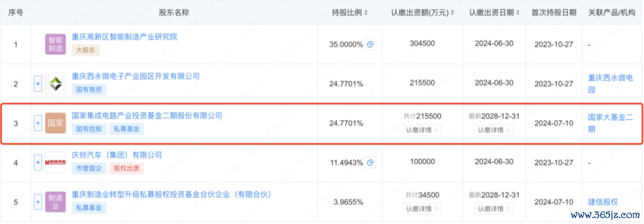Expand the plus button in row 3
Viewport: 644px width, 224px height.
click(x=38, y=123)
